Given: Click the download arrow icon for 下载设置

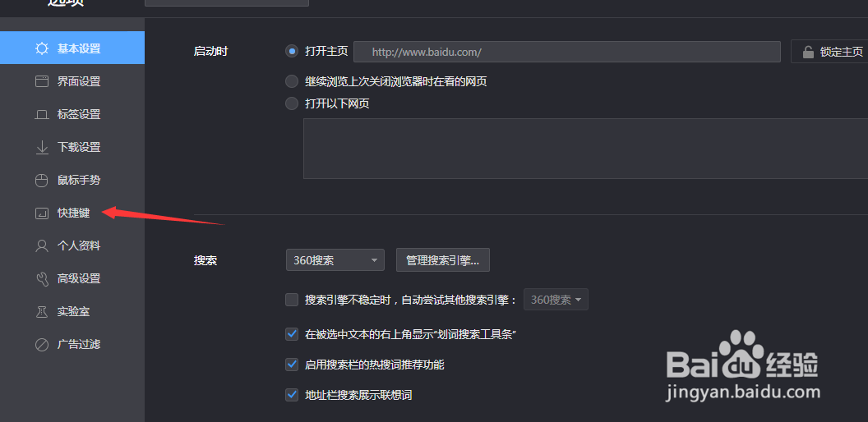Looking at the screenshot, I should pos(42,148).
